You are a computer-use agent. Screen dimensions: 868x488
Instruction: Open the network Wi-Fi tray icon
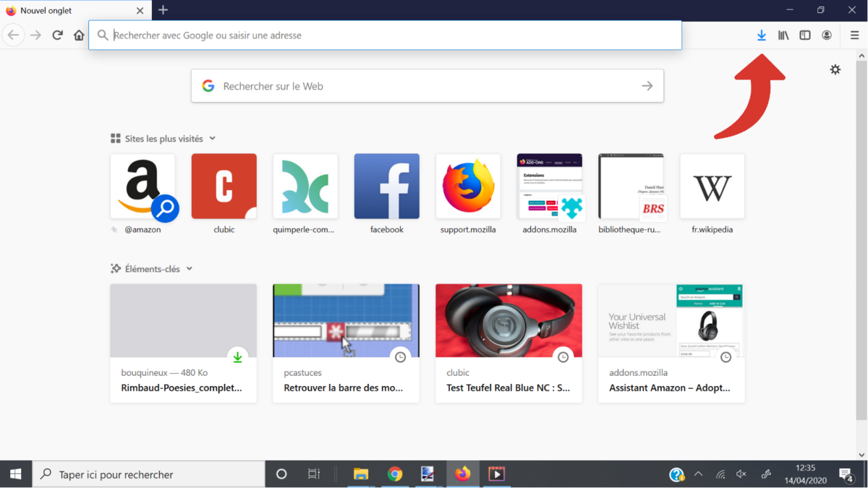pos(720,474)
